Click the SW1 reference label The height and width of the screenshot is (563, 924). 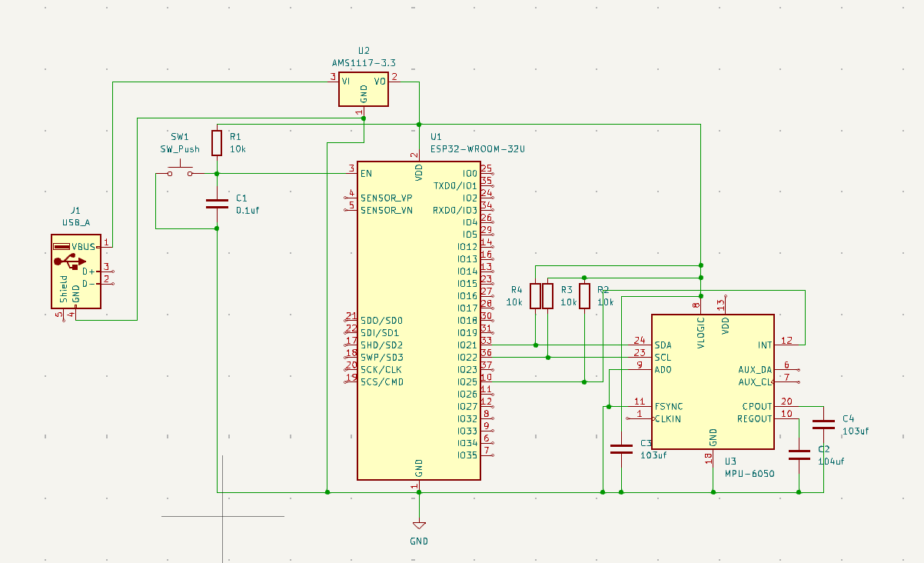point(180,136)
